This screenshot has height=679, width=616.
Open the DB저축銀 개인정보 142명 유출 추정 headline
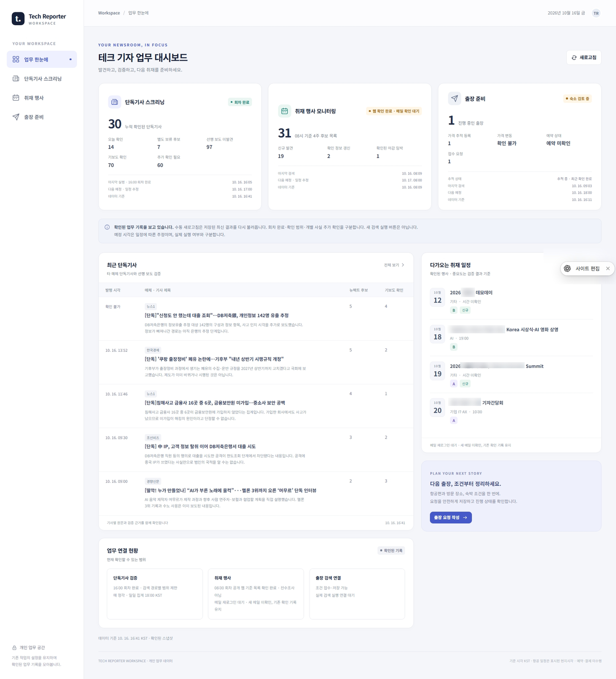[217, 315]
